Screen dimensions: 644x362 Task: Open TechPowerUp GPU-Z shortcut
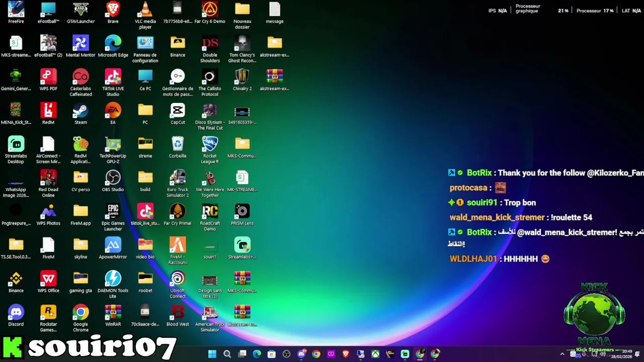point(113,150)
